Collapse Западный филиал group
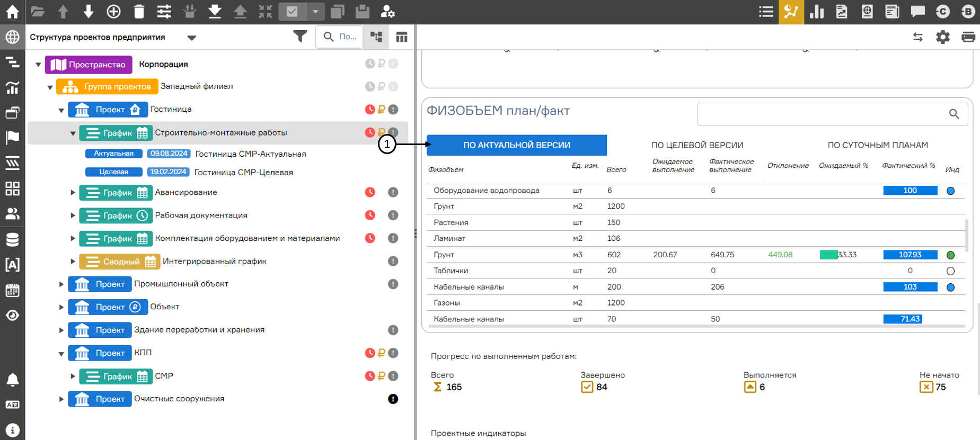 [50, 87]
